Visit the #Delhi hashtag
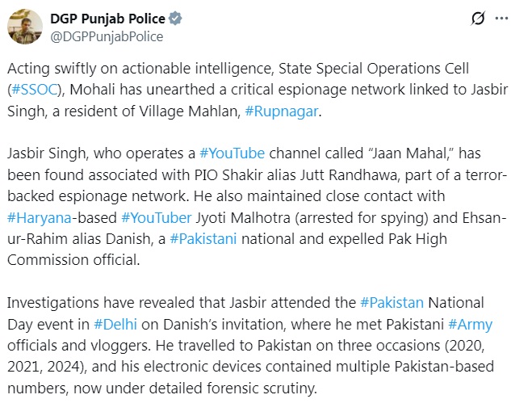 113,325
